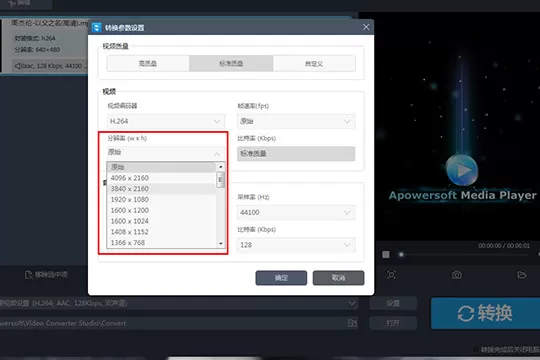The image size is (540, 360).
Task: Click the open snapshot folder icon
Action: [x=522, y=275]
